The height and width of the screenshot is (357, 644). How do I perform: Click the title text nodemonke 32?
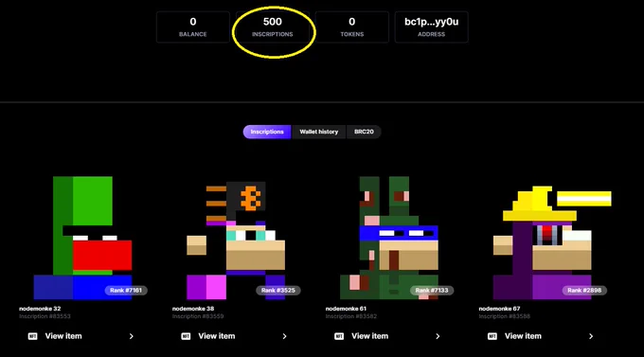coord(40,309)
